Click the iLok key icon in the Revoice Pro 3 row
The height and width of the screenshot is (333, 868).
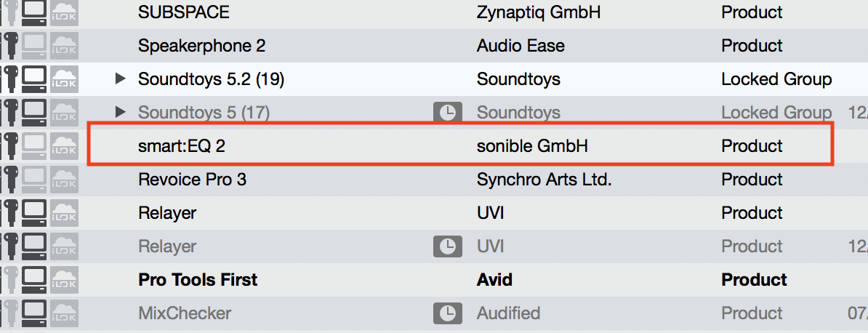coord(9,180)
